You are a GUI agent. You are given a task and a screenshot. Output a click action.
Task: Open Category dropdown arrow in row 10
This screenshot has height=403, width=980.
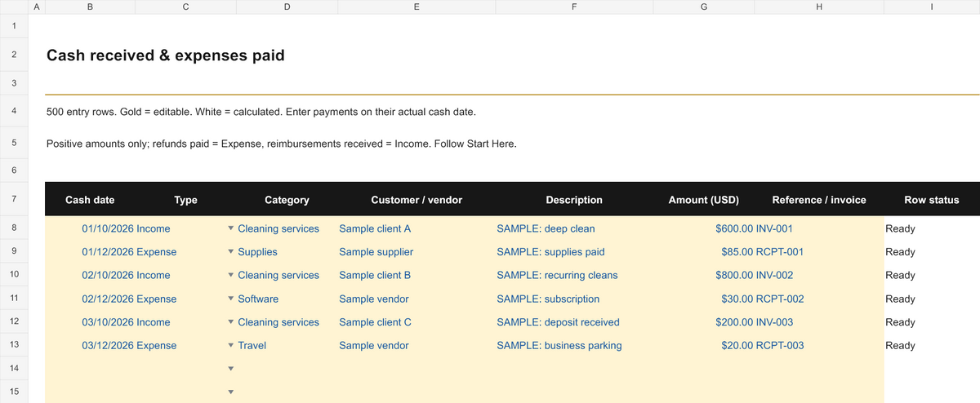click(230, 276)
